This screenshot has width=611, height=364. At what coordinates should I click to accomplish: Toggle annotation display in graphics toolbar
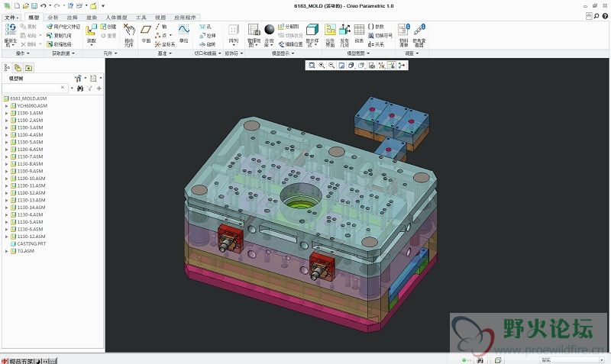point(391,66)
